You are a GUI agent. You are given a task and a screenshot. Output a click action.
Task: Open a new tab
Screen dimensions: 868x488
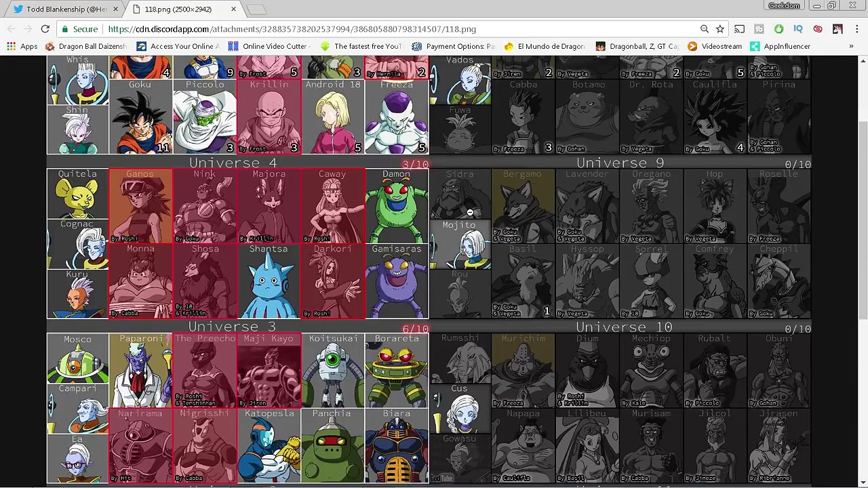(256, 9)
